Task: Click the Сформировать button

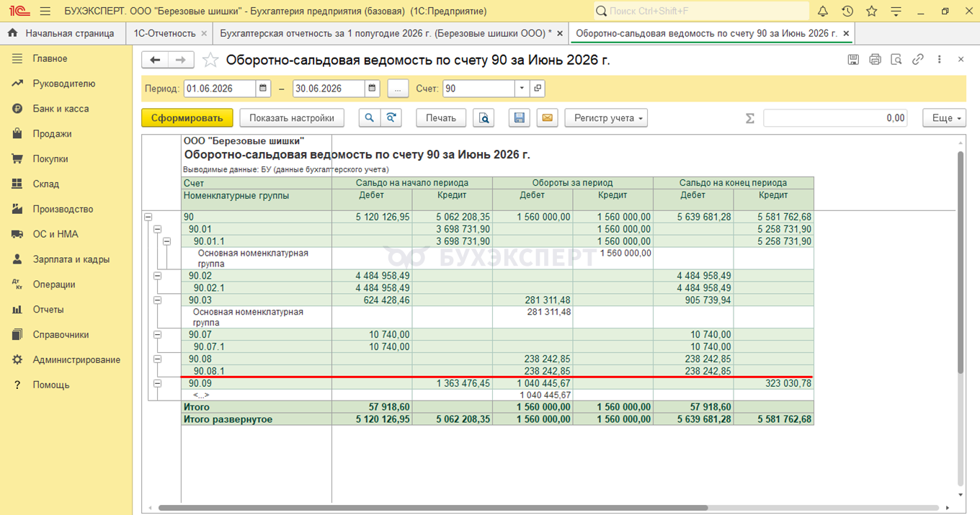Action: click(x=187, y=118)
